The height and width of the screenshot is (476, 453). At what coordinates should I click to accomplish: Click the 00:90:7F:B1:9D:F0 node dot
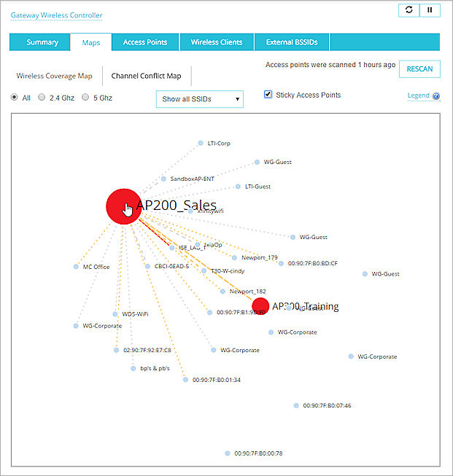point(209,313)
